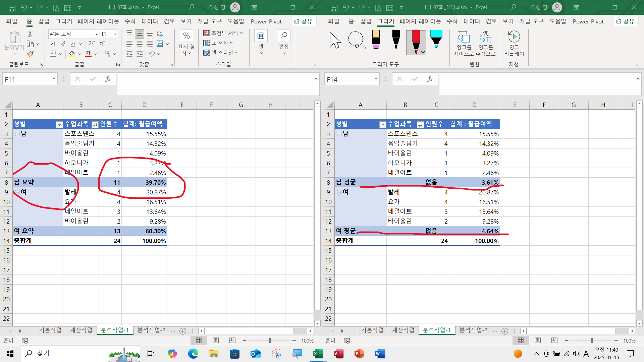Expand the font name combo box
Image resolution: width=644 pixels, height=362 pixels.
(x=97, y=34)
